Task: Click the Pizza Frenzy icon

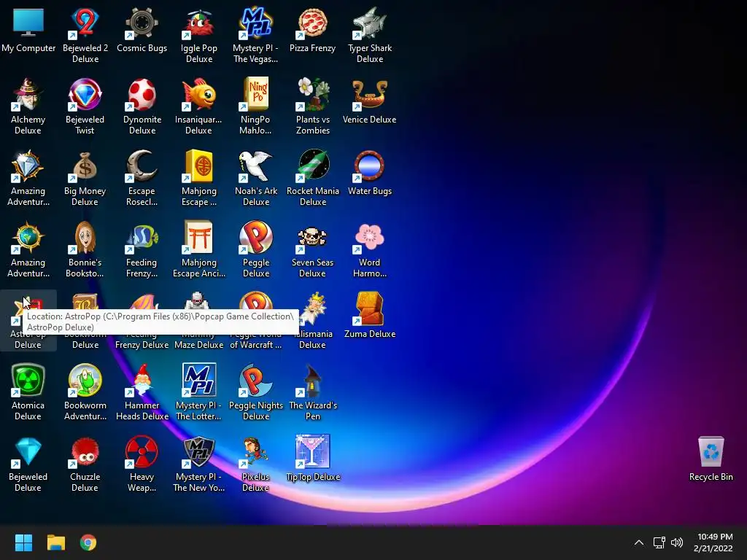Action: tap(312, 23)
